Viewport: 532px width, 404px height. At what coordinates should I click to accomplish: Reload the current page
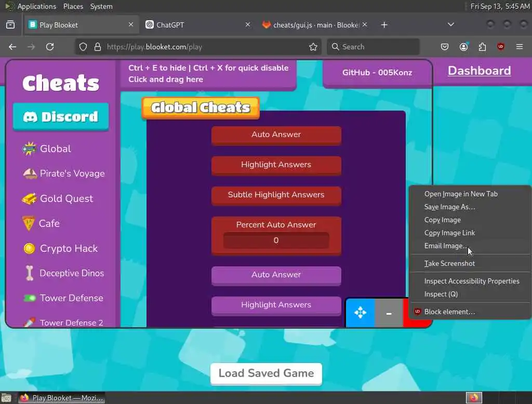click(50, 47)
